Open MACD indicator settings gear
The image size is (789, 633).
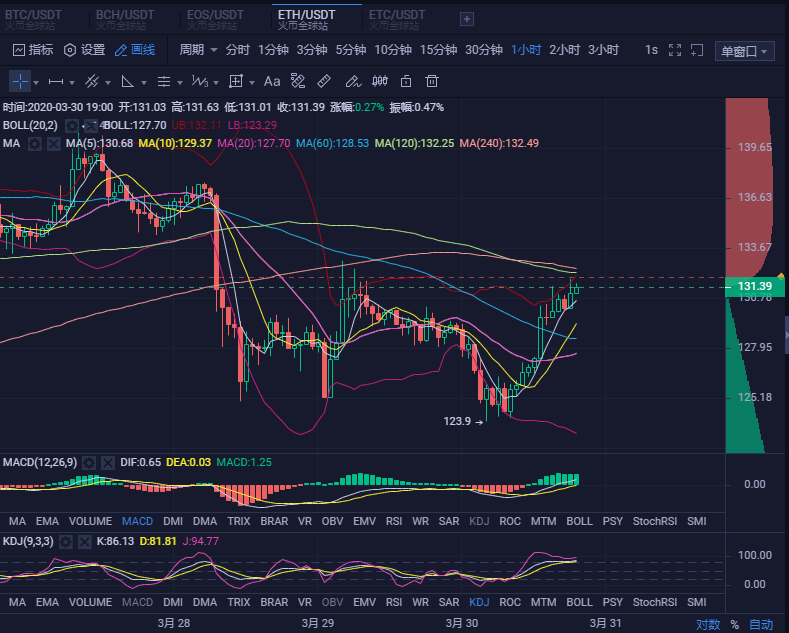[89, 462]
